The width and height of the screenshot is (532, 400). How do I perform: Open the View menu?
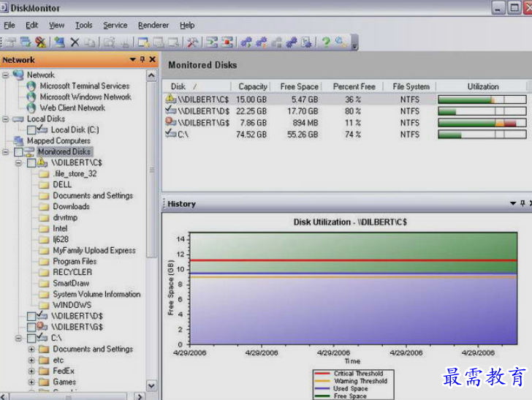56,25
